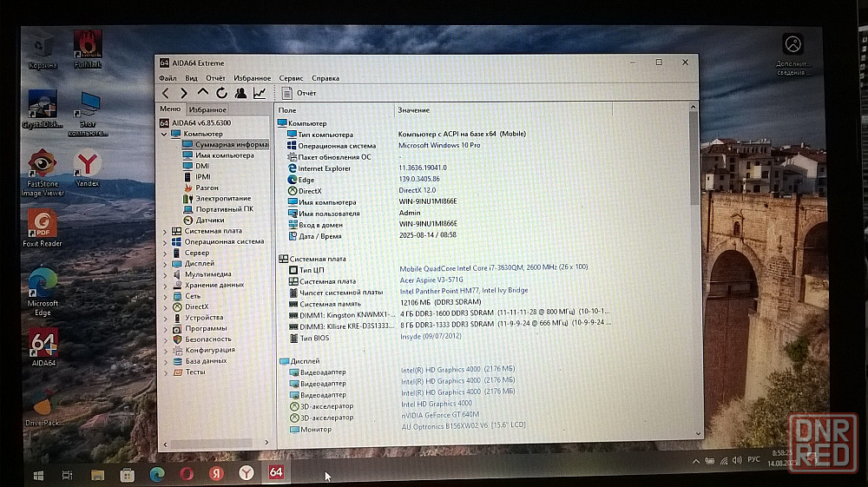The height and width of the screenshot is (487, 868).
Task: Expand the Операционная система tree node
Action: tap(165, 242)
